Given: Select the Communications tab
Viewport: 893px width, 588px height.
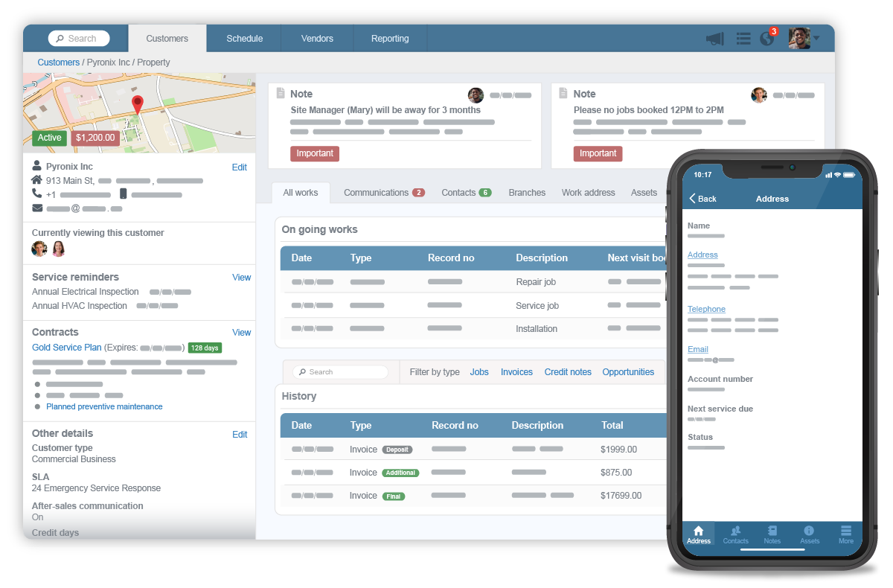Looking at the screenshot, I should pyautogui.click(x=383, y=193).
